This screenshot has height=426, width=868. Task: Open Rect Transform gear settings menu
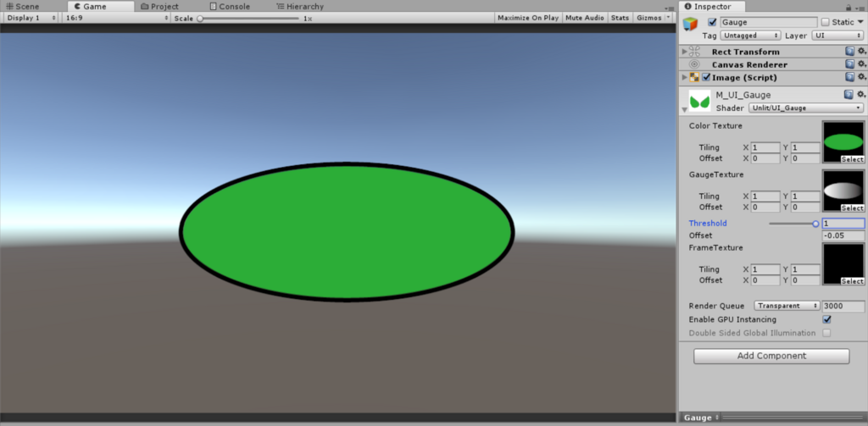(x=861, y=51)
